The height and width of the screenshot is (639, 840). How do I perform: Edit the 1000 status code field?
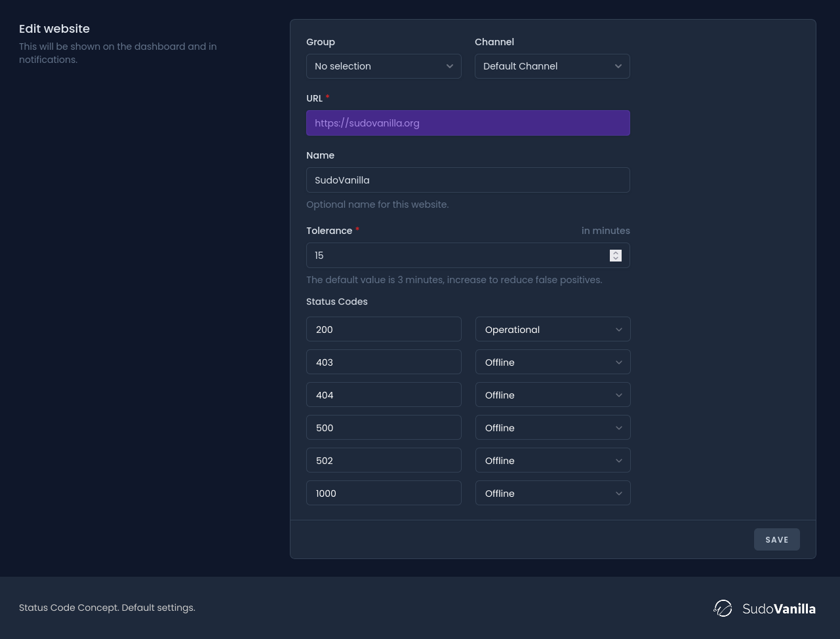point(384,494)
